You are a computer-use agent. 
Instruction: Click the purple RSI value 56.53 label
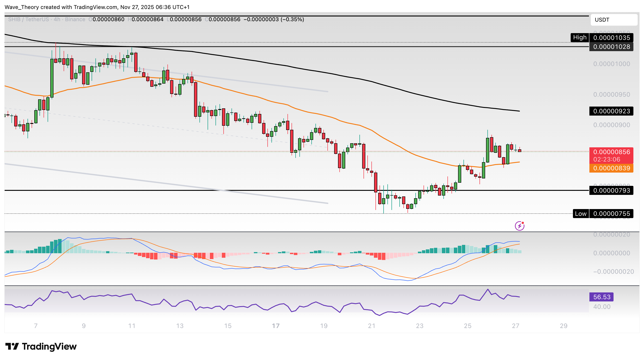[x=602, y=297]
